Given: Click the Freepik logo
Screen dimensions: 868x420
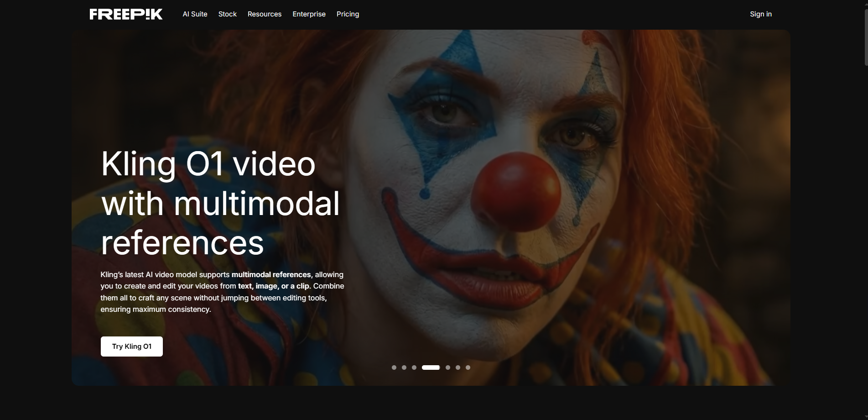Looking at the screenshot, I should click(x=125, y=14).
